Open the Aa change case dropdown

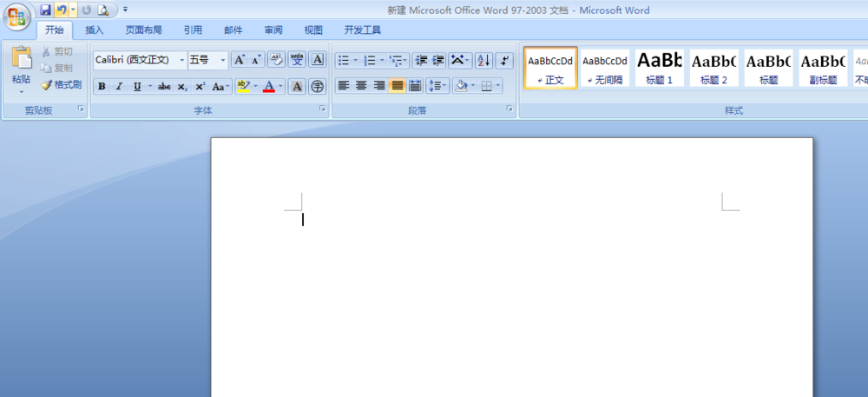click(x=221, y=86)
